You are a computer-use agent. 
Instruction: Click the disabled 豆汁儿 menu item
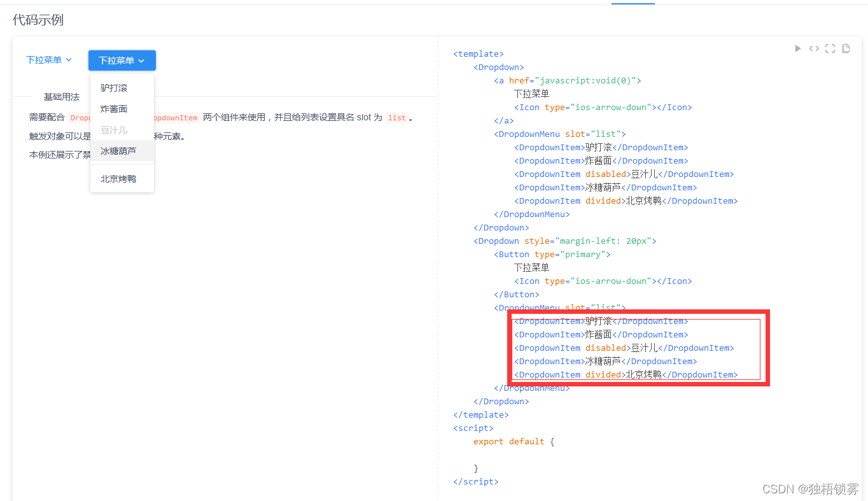[x=122, y=130]
